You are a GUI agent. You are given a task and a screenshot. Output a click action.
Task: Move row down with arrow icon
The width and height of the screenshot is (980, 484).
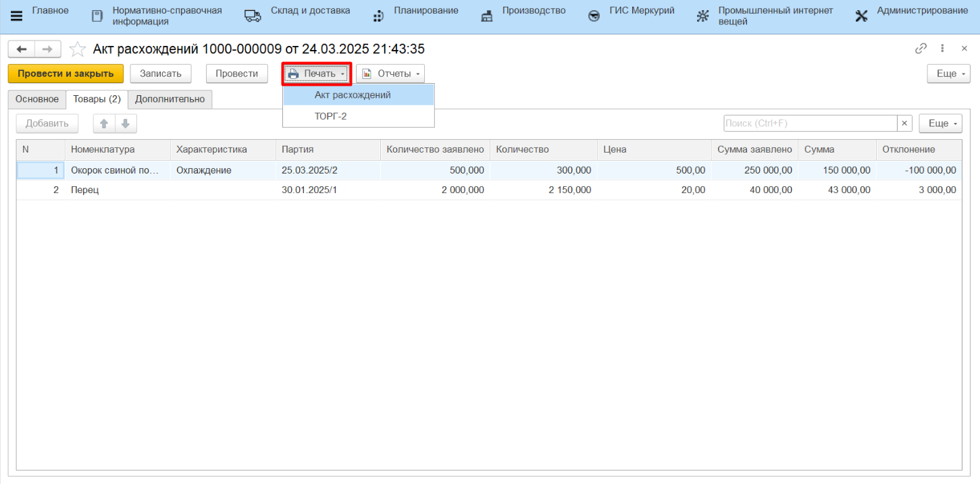(x=126, y=124)
